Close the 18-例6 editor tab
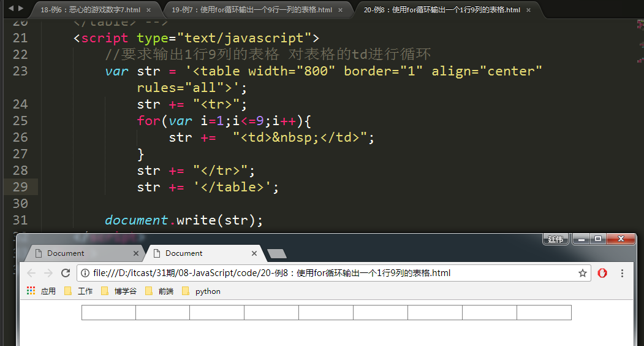 pyautogui.click(x=149, y=10)
